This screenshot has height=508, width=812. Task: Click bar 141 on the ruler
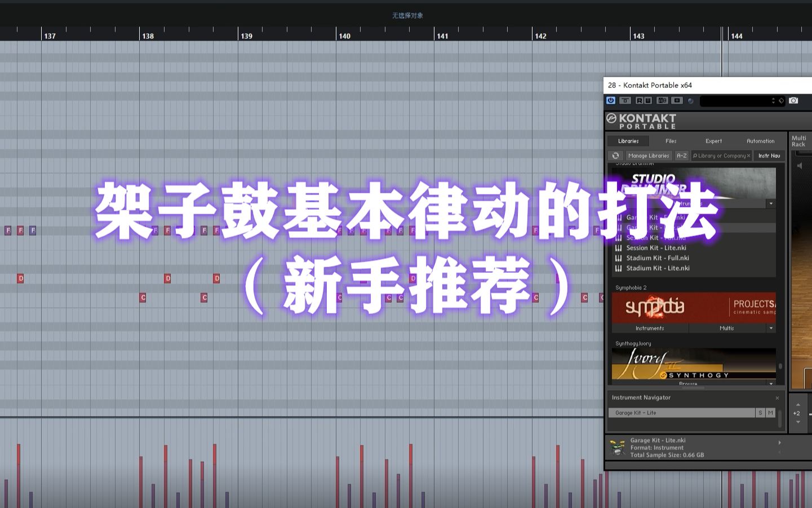click(442, 36)
